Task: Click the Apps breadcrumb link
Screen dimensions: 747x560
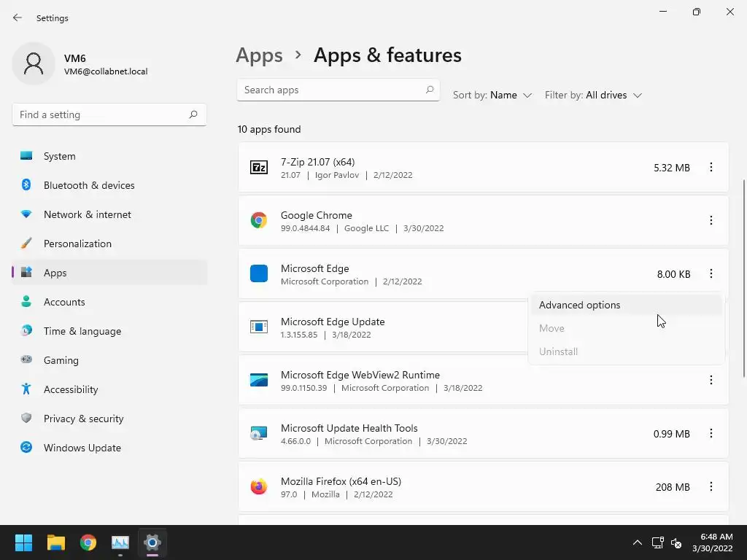Action: (259, 55)
